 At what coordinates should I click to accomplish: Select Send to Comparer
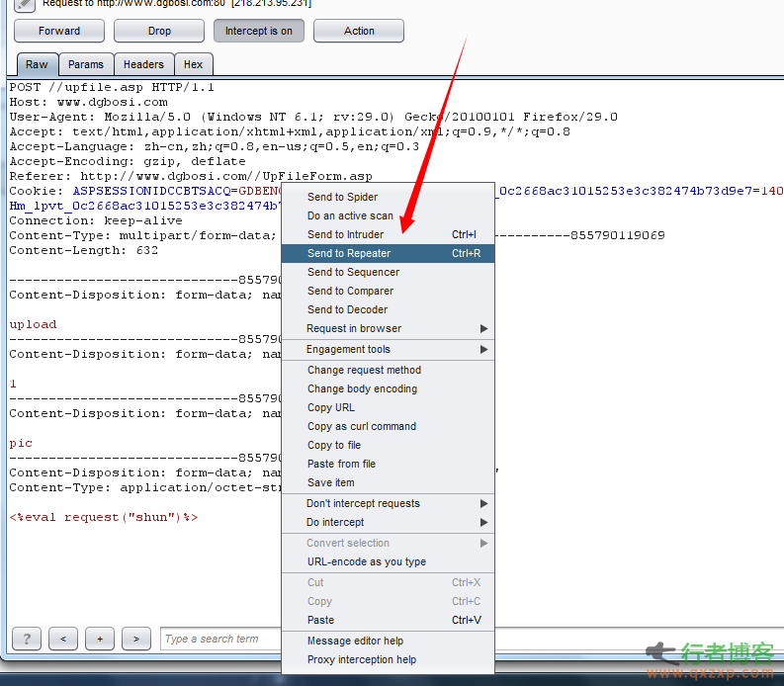pos(388,291)
